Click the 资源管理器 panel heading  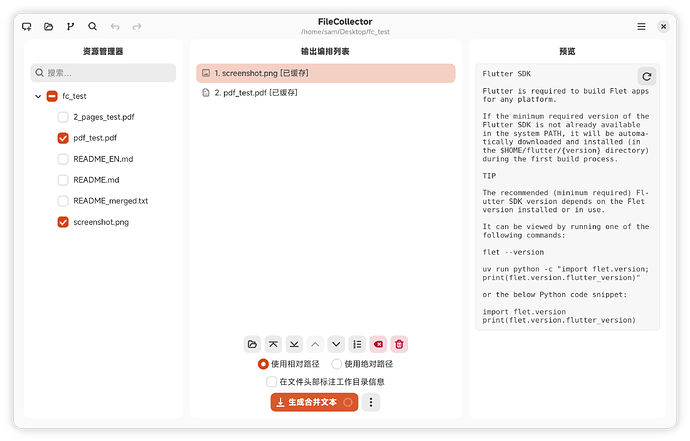[x=103, y=51]
